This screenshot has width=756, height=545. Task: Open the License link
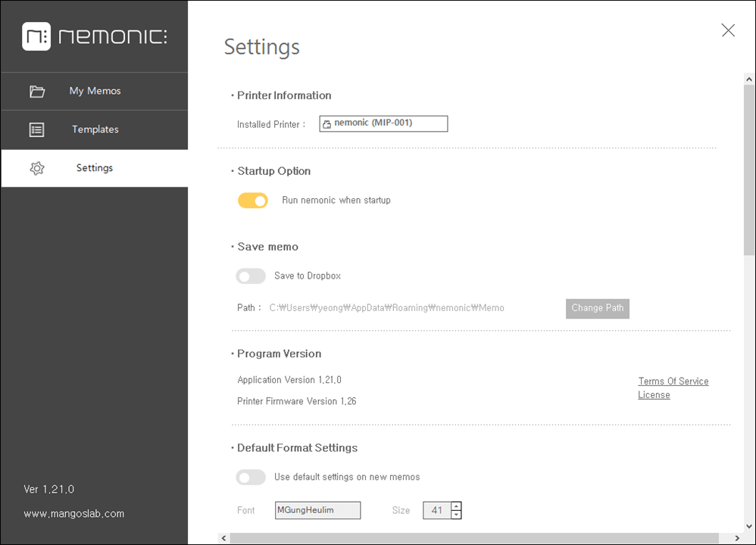coord(654,394)
